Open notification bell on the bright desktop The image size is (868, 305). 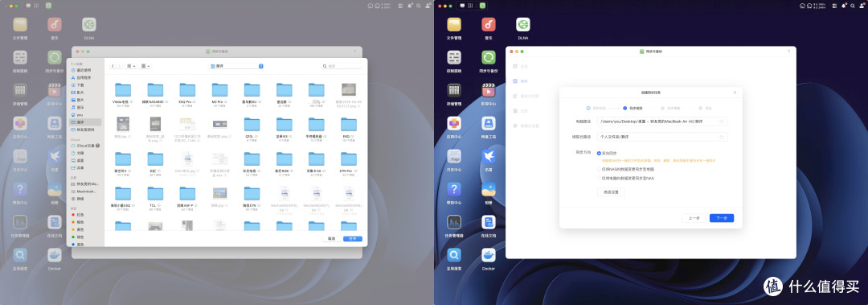point(844,6)
